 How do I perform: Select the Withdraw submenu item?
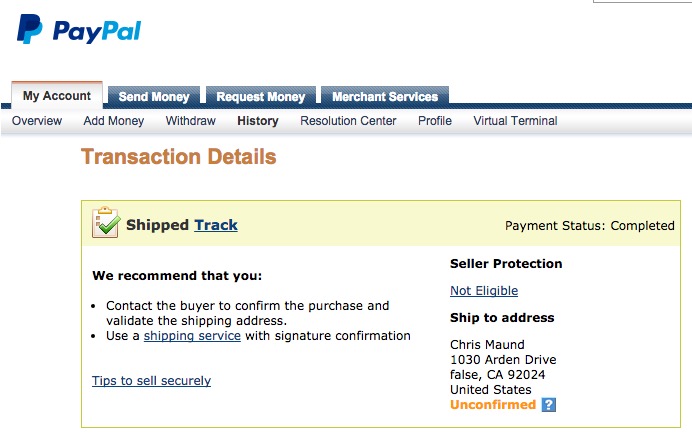(191, 121)
